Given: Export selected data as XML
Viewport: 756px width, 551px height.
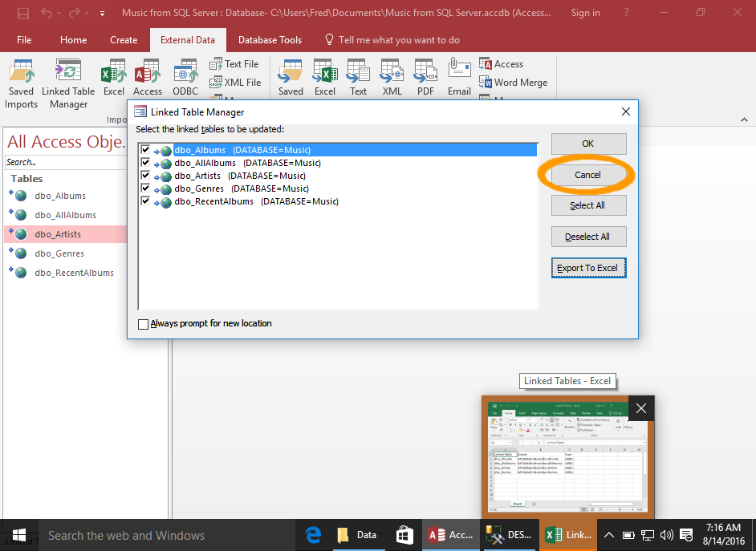Looking at the screenshot, I should tap(391, 76).
